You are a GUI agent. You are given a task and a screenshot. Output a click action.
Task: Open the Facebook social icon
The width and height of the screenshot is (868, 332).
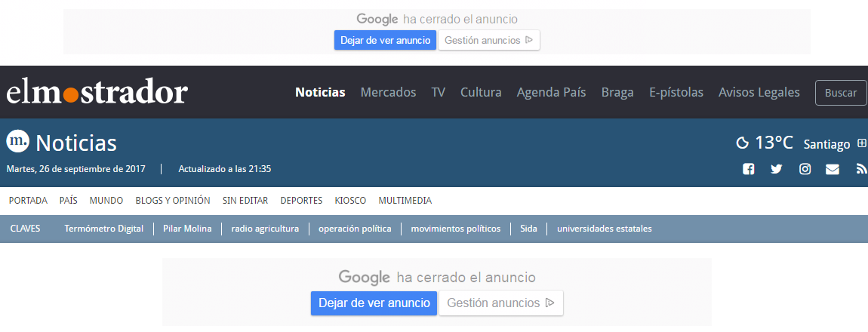pos(748,169)
